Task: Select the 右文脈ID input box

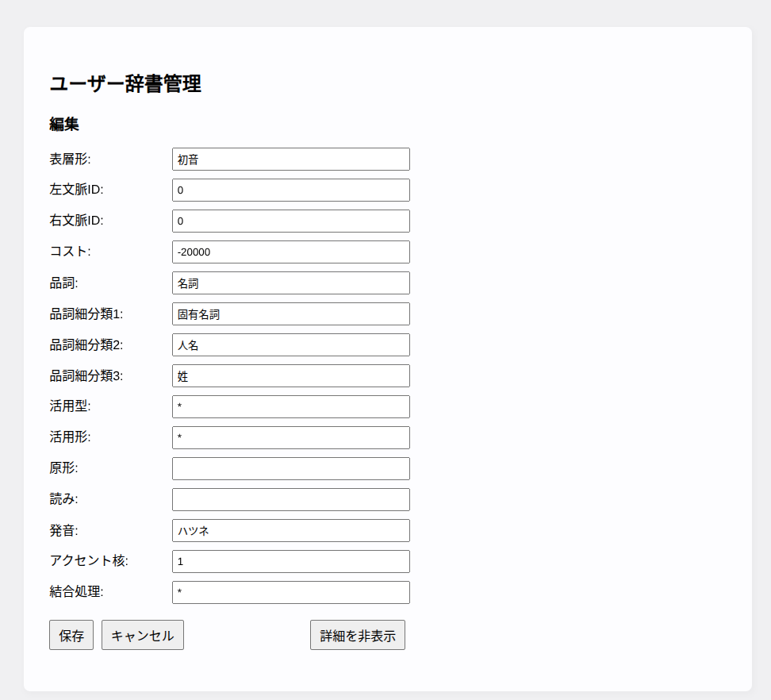Action: [290, 221]
